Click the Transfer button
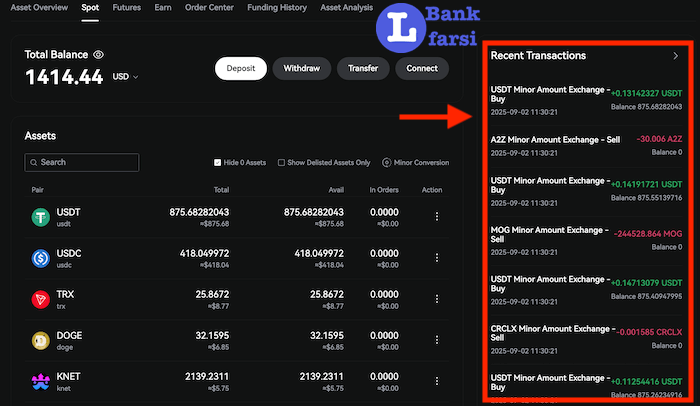Screen dimensions: 700x406 [362, 68]
